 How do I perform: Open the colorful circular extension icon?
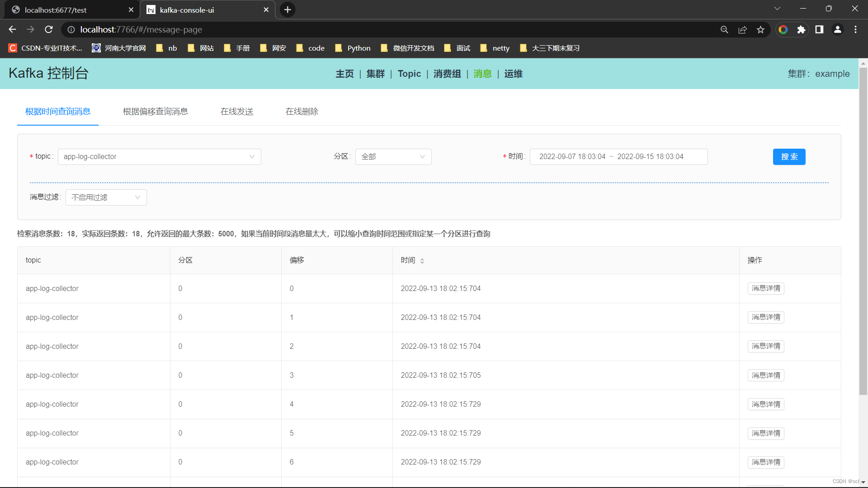tap(783, 29)
